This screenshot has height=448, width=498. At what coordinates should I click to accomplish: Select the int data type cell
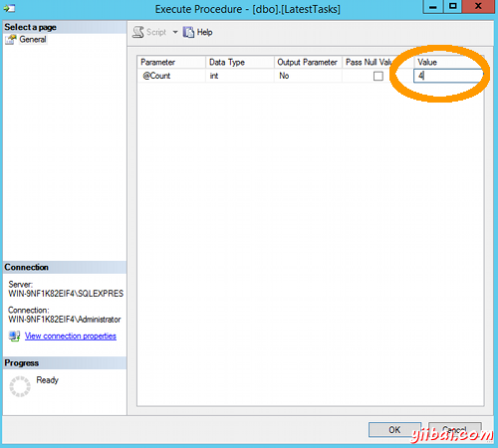[240, 76]
